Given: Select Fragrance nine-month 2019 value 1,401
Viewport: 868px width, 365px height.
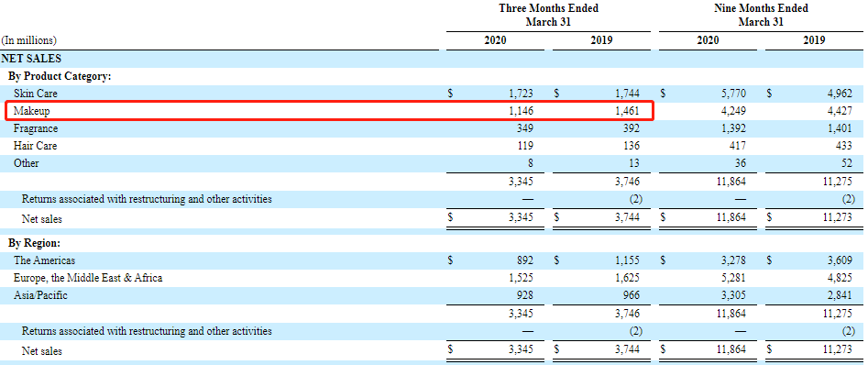Looking at the screenshot, I should point(840,128).
